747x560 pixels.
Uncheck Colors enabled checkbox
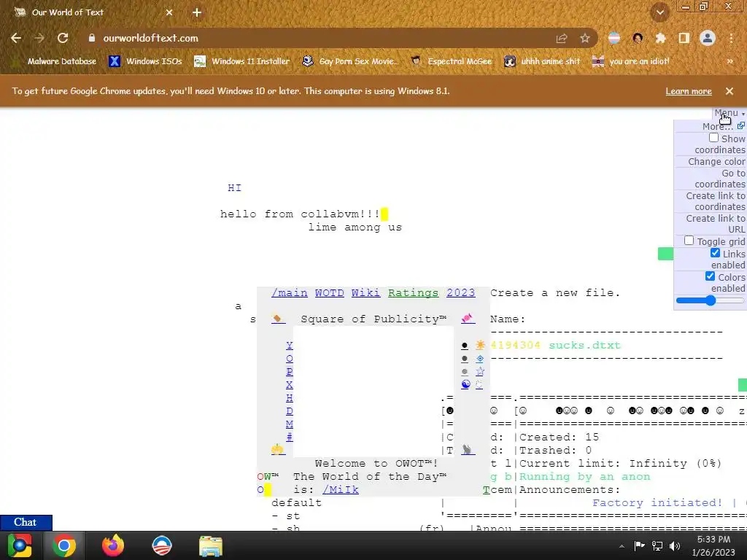710,276
